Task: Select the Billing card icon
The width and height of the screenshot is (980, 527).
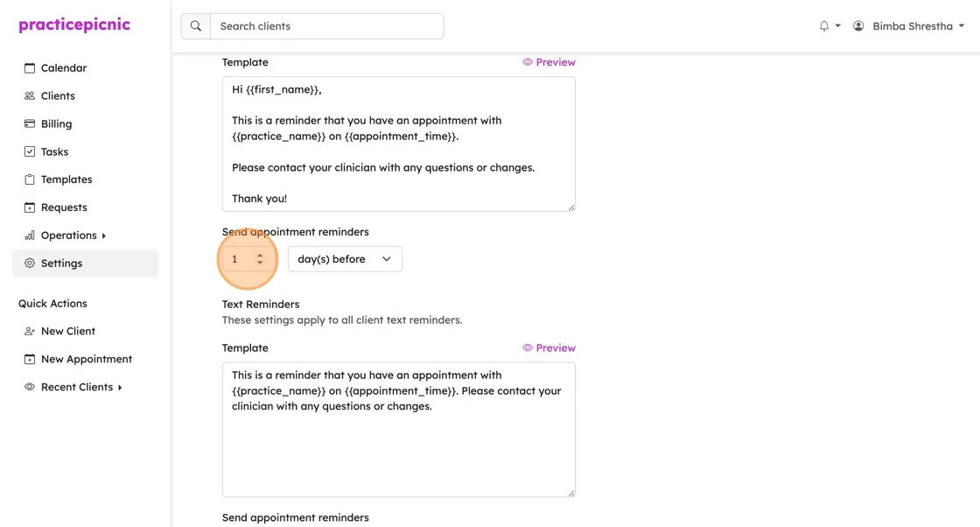Action: pyautogui.click(x=30, y=123)
